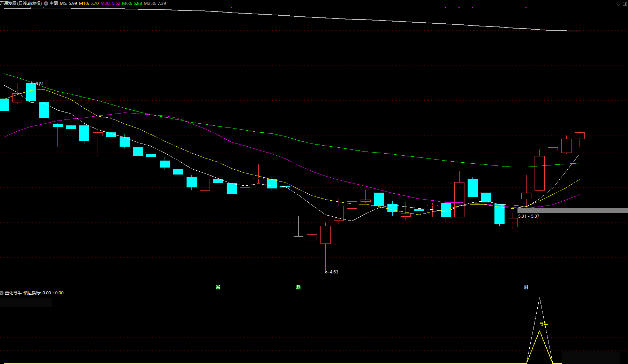Click the 主图 label
This screenshot has height=364, width=628.
[54, 3]
